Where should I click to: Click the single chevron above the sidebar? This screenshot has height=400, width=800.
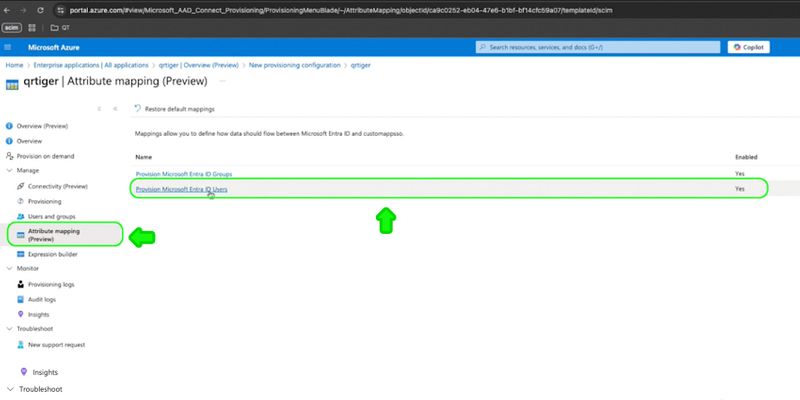(x=99, y=109)
